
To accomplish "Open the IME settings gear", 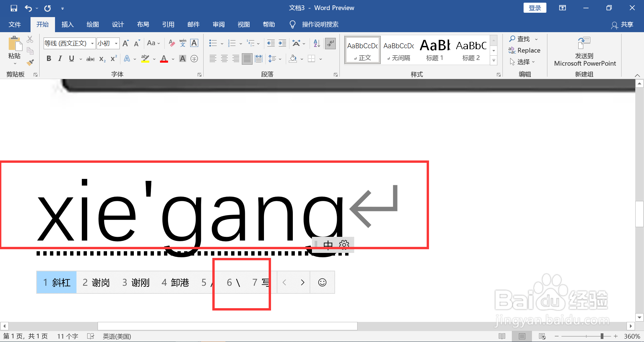I will (344, 245).
